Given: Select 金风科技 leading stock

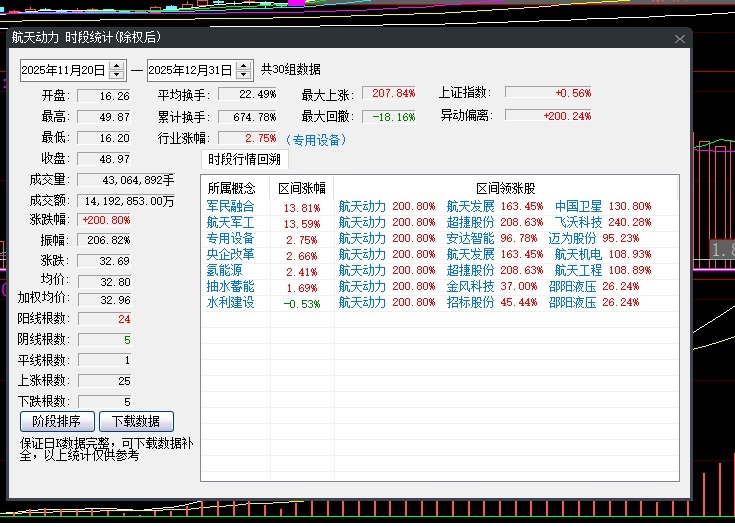Looking at the screenshot, I should coord(470,286).
